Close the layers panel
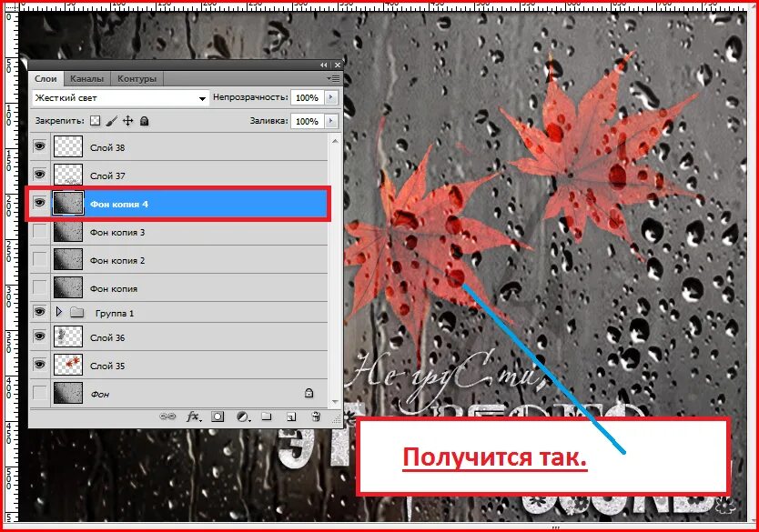759x532 pixels. coord(338,65)
